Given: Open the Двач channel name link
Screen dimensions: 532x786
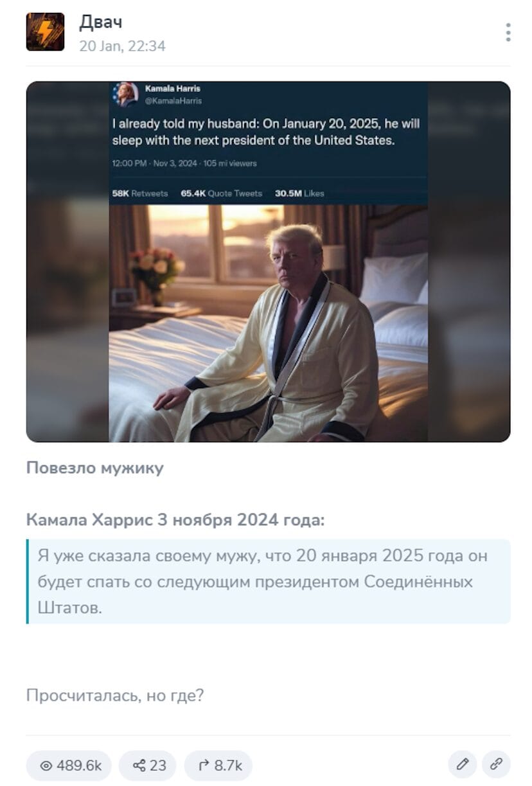Looking at the screenshot, I should tap(100, 22).
